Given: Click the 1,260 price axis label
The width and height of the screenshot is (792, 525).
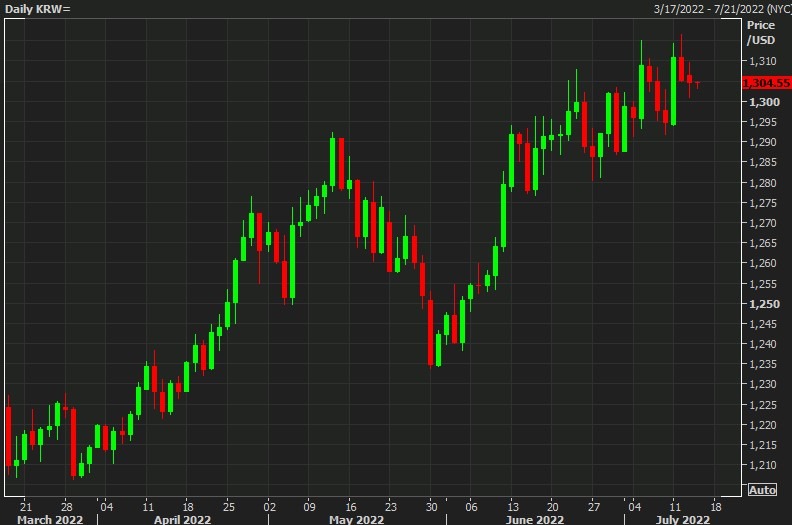Looking at the screenshot, I should coord(763,263).
